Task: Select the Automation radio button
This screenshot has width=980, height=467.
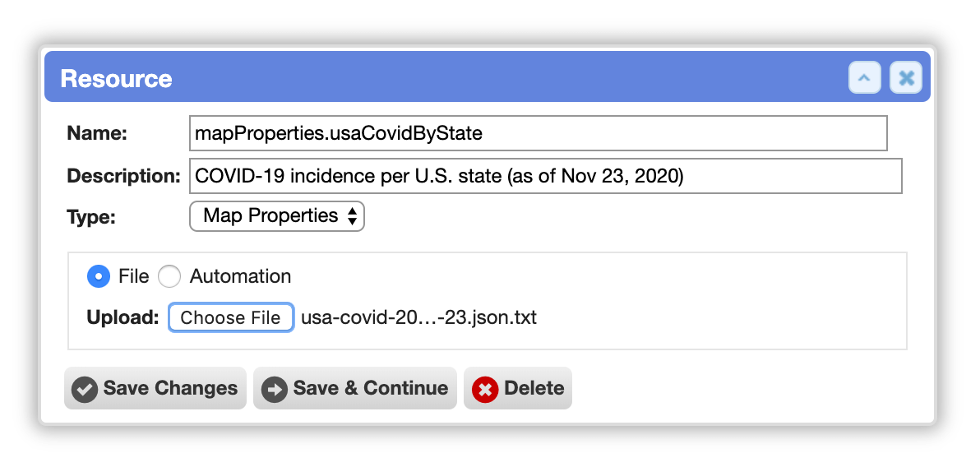Action: 169,276
